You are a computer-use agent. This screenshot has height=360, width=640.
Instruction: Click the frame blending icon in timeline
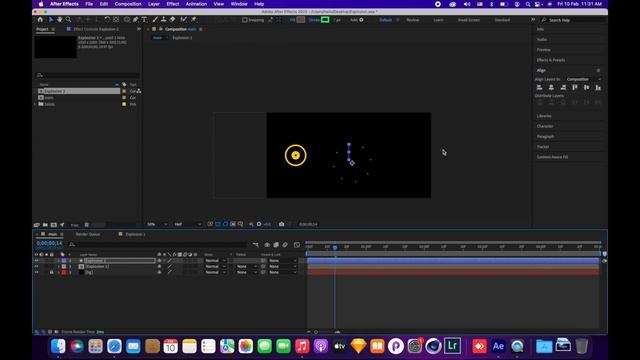276,245
